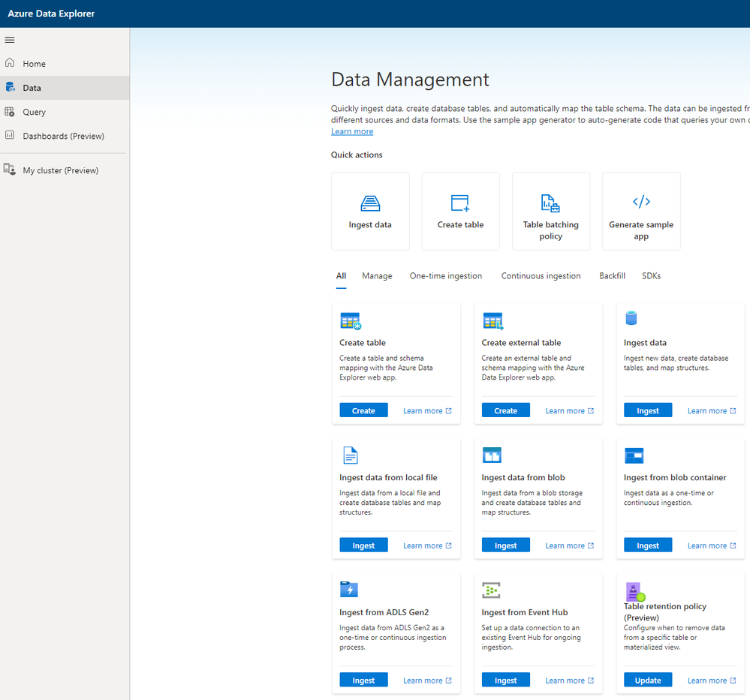Screen dimensions: 750x700
Task: Switch to the Continuous ingestion tab
Action: tap(541, 276)
